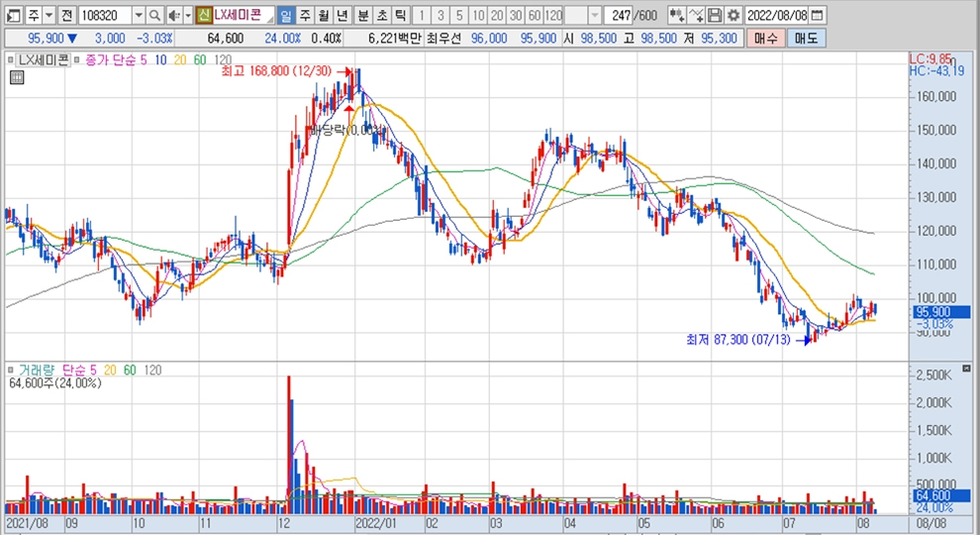Viewport: 980px width, 535px height.
Task: Click the 매수 buy button
Action: [765, 39]
